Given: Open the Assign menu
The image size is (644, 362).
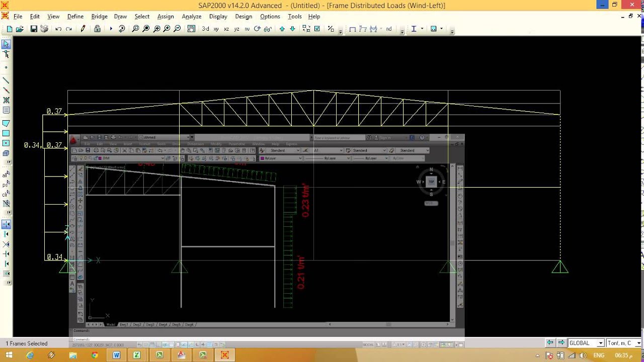Looking at the screenshot, I should (x=166, y=17).
